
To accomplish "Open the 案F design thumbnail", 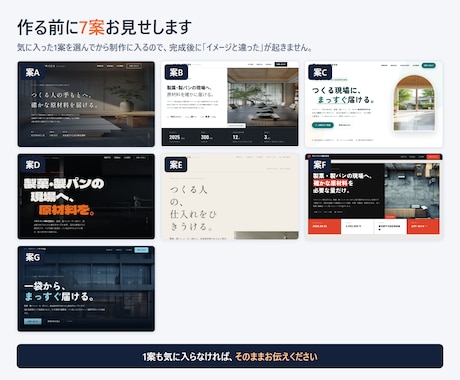I will [374, 196].
